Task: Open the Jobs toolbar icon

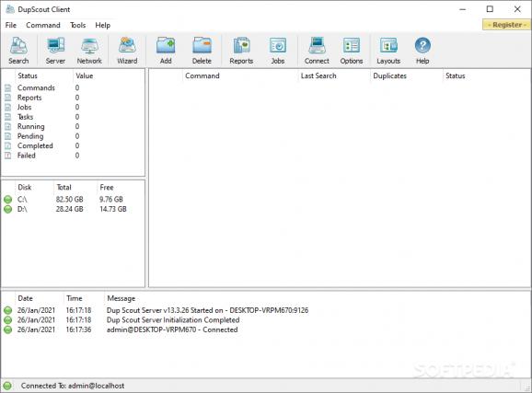Action: pos(278,51)
